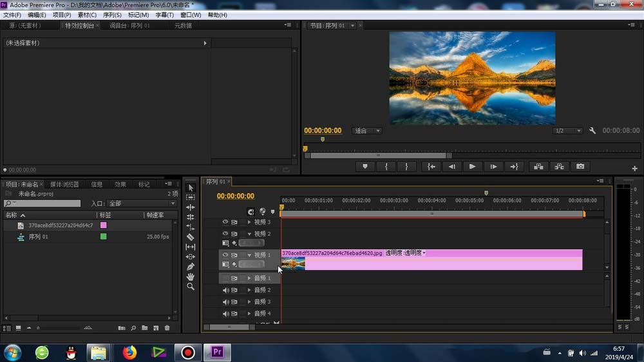
Task: Select the Rolling Edit tool
Action: point(191,217)
